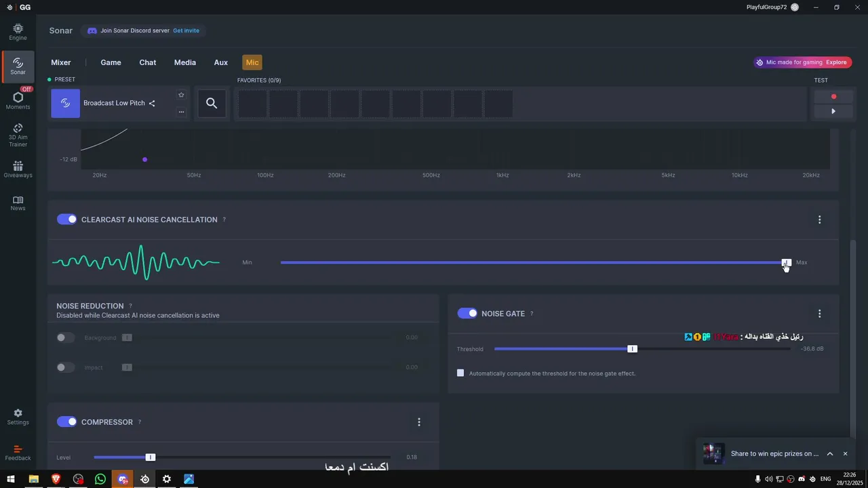Viewport: 868px width, 488px height.
Task: Switch to the Aux tab
Action: 221,62
